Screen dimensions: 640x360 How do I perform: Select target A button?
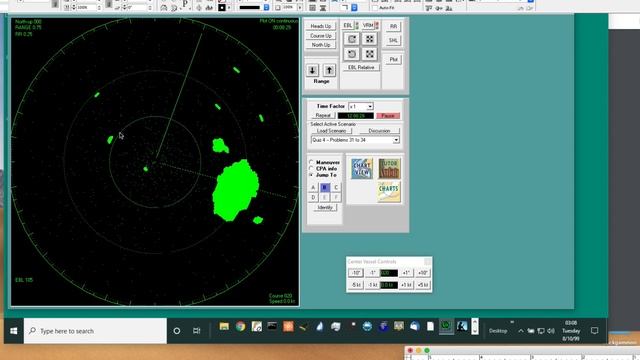click(x=313, y=187)
